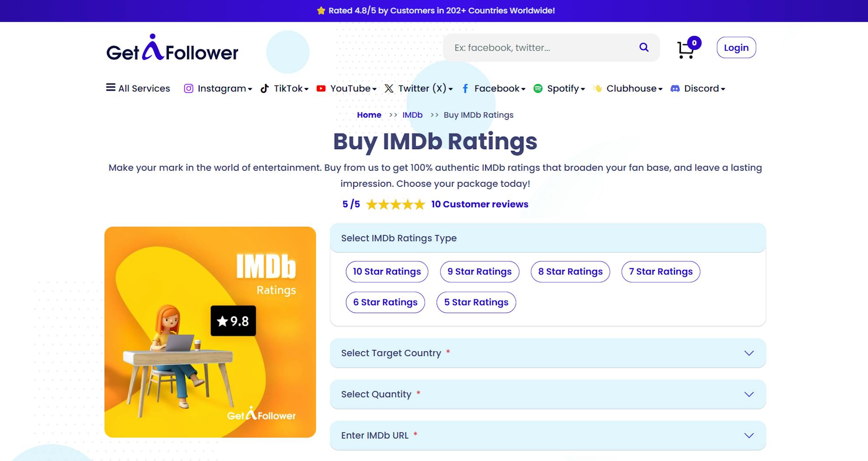The width and height of the screenshot is (868, 461).
Task: Open All Services menu
Action: [x=138, y=88]
